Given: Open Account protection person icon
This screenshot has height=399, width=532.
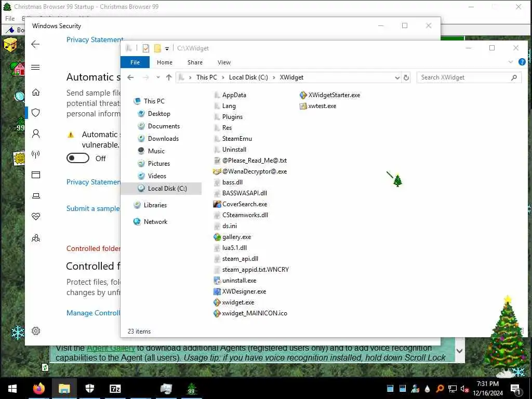Looking at the screenshot, I should point(36,134).
